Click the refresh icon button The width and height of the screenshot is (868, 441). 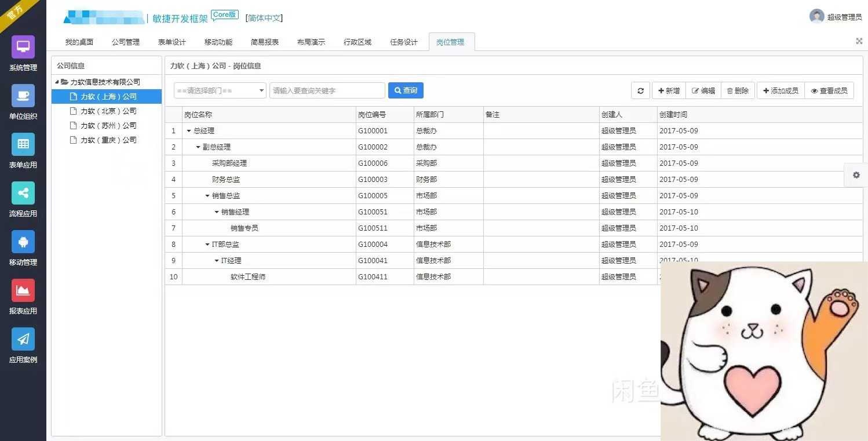pyautogui.click(x=640, y=90)
